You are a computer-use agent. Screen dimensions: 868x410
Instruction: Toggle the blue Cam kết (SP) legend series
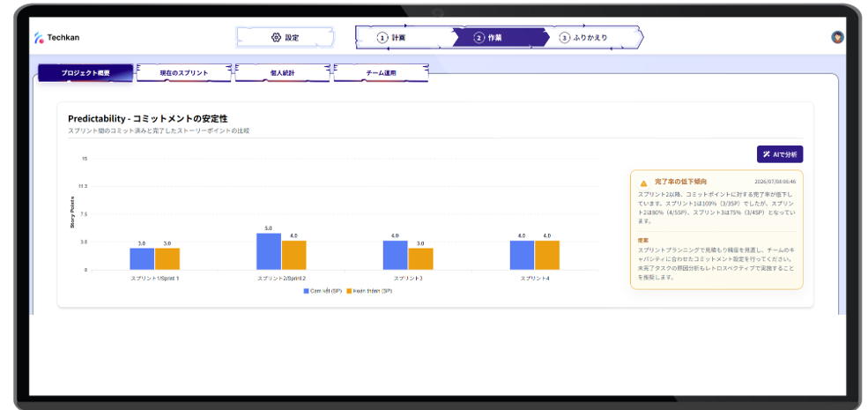click(x=321, y=290)
